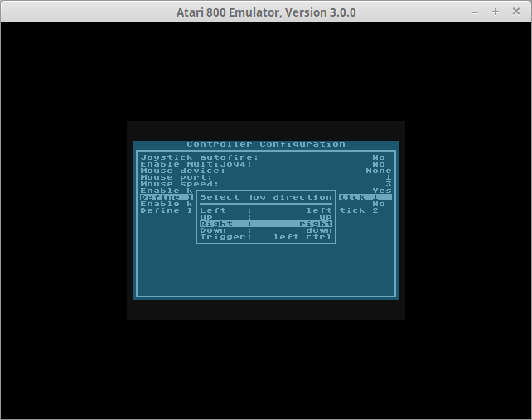The width and height of the screenshot is (532, 420).
Task: Click the emulator window title bar text
Action: (x=266, y=12)
